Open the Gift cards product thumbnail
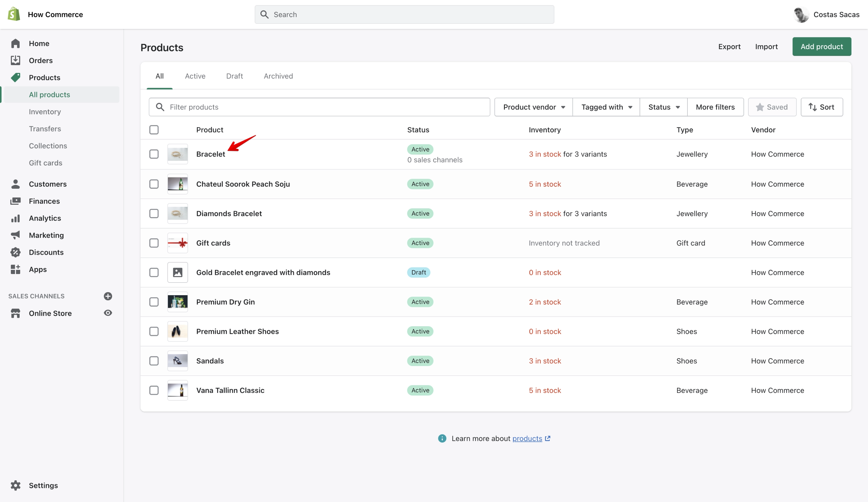This screenshot has width=868, height=502. pos(178,243)
